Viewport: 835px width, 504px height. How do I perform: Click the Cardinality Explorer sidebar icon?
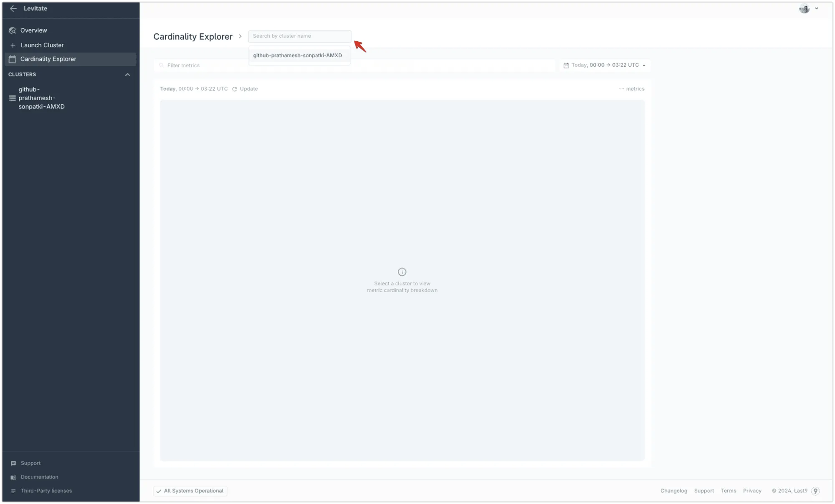pos(13,59)
